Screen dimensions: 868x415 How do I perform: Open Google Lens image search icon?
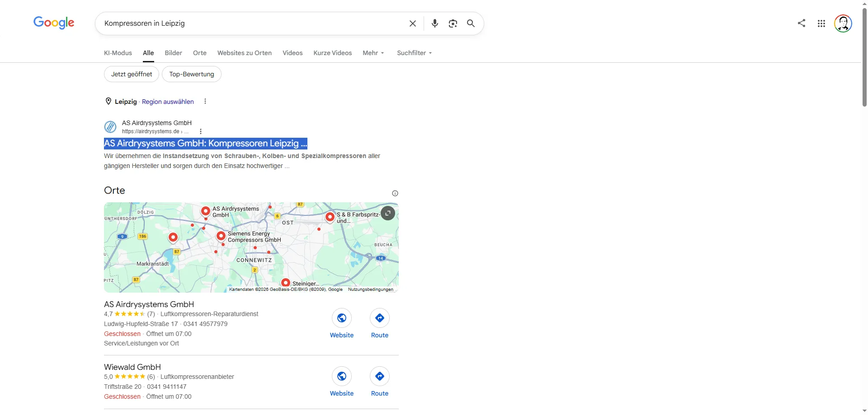453,23
